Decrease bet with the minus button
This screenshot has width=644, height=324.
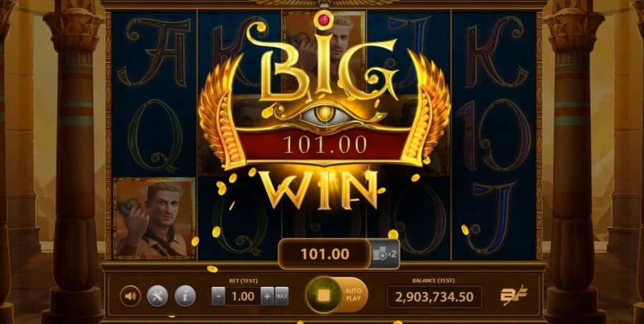pos(218,297)
